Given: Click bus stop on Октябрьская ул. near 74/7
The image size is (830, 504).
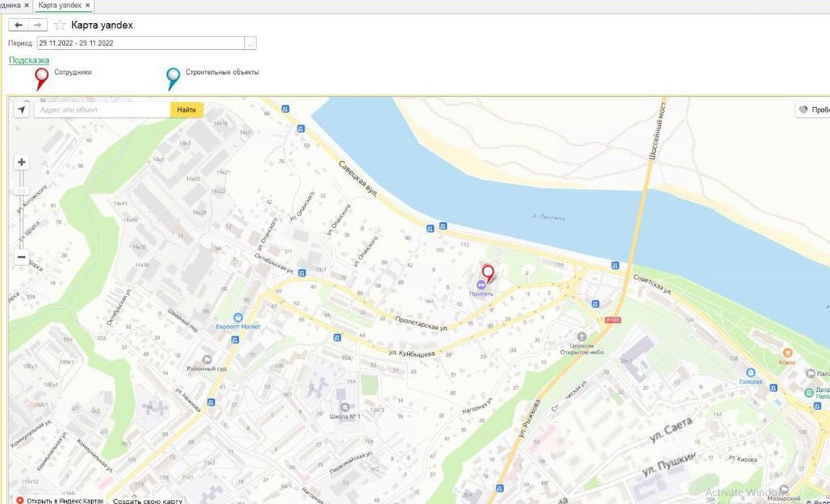Looking at the screenshot, I should pos(301,273).
